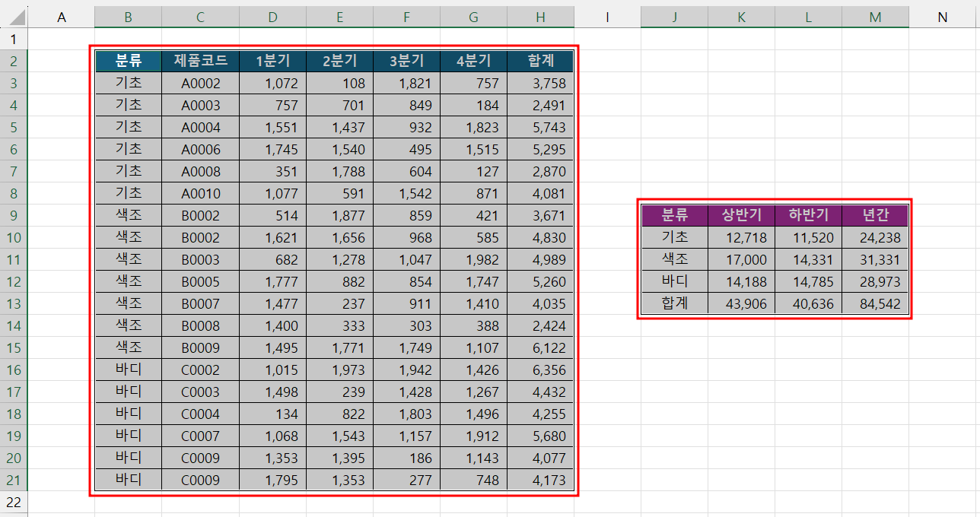The height and width of the screenshot is (517, 980).
Task: Click second-half total 40,636
Action: pyautogui.click(x=808, y=304)
